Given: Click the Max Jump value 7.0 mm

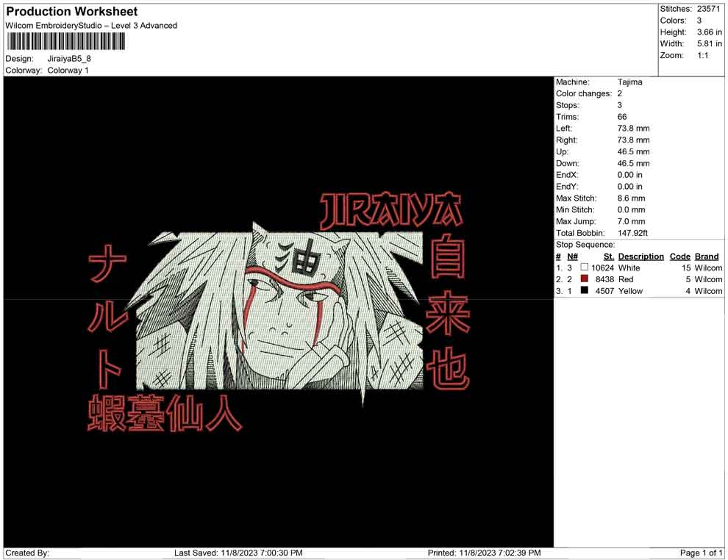Looking at the screenshot, I should pos(631,221).
